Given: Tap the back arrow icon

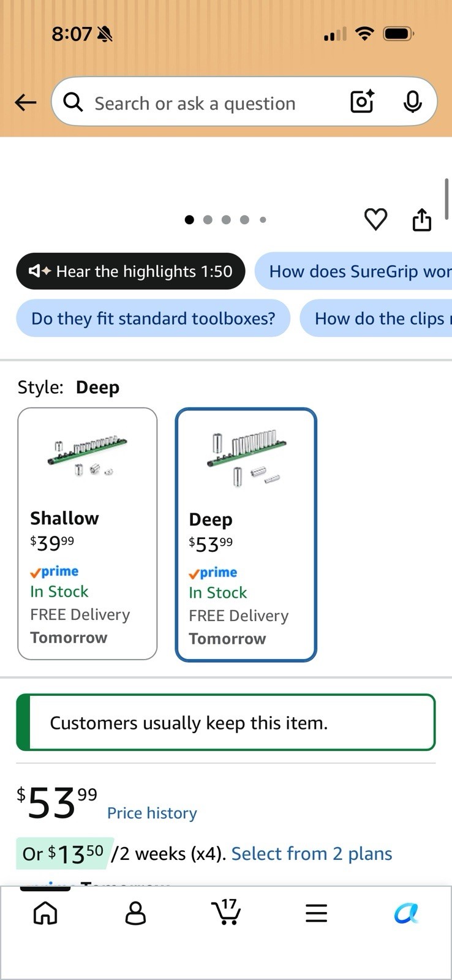Looking at the screenshot, I should (x=26, y=102).
